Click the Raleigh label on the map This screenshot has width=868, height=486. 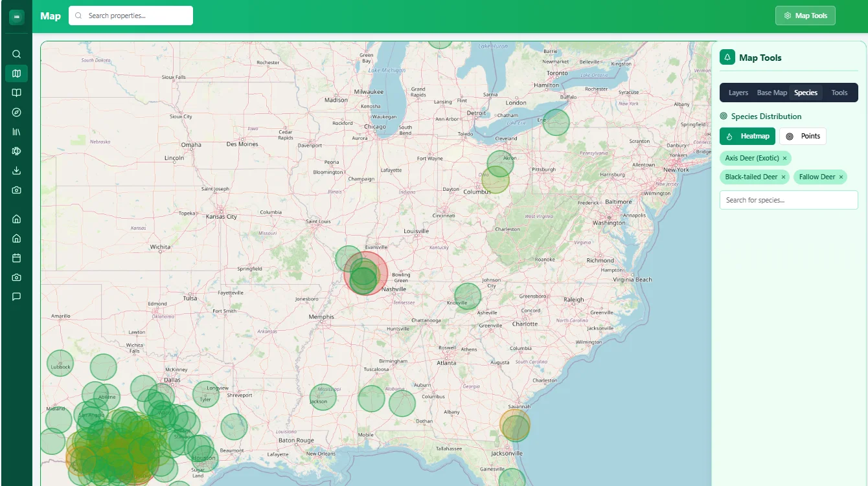click(573, 300)
